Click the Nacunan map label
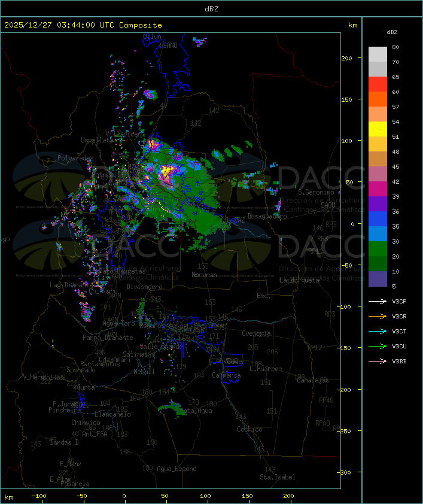The width and height of the screenshot is (423, 504). click(x=204, y=275)
